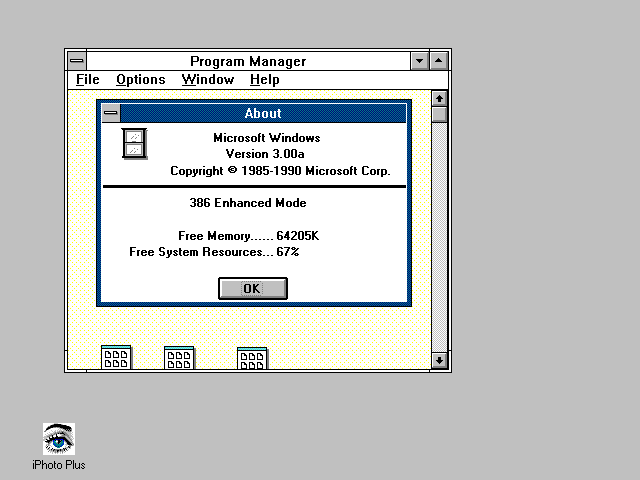This screenshot has height=480, width=640.
Task: Click OK to close the About dialog
Action: [x=253, y=289]
